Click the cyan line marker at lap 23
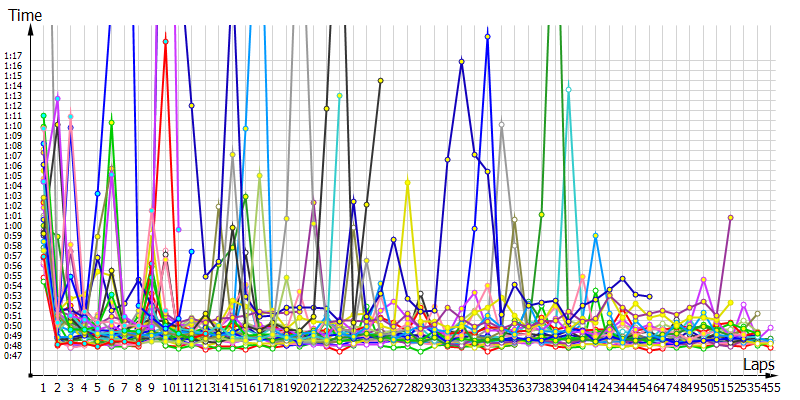Image resolution: width=800 pixels, height=400 pixels. click(x=339, y=96)
